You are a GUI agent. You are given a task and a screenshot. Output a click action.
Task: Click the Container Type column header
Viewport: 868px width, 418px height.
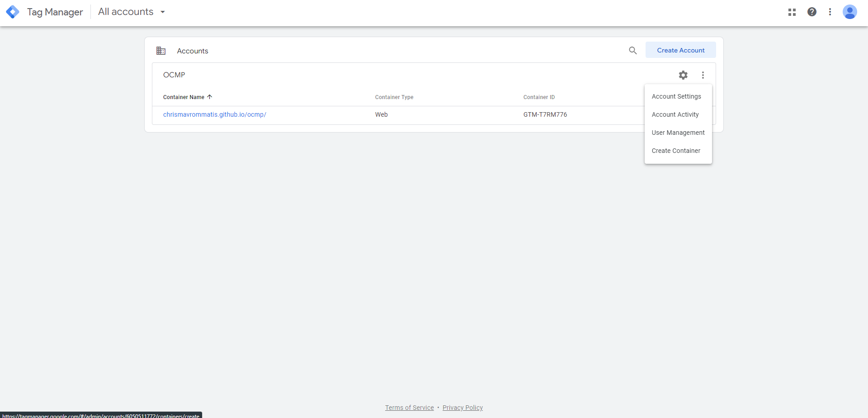point(394,97)
